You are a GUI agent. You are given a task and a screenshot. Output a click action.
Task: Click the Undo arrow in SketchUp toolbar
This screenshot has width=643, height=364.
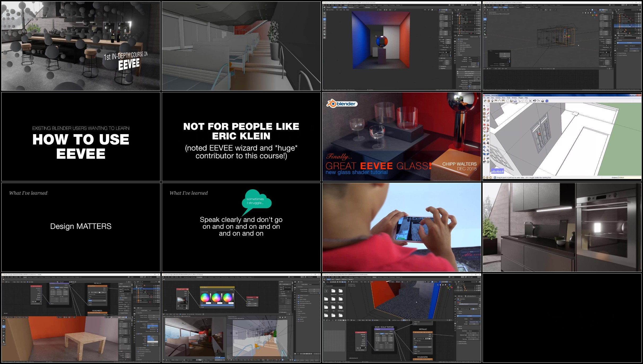(x=535, y=101)
